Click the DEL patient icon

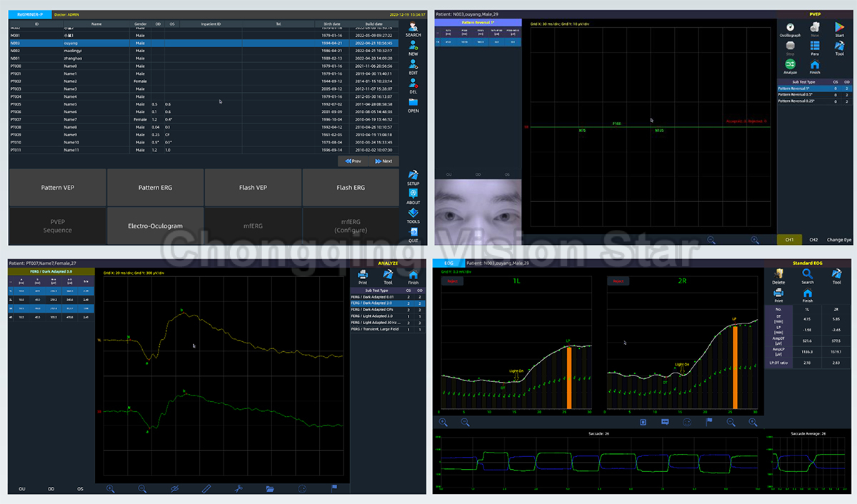coord(413,84)
